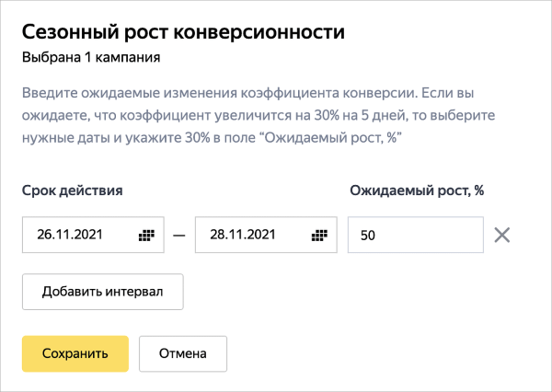
Task: Save changes with the yellow "Сохранить" button
Action: click(x=75, y=352)
